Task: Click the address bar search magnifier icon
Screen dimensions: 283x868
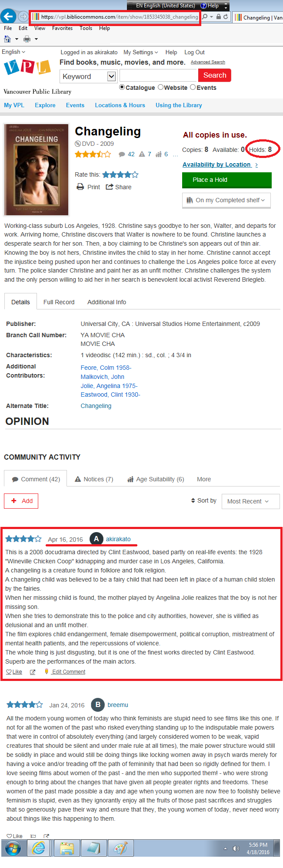Action: point(205,17)
